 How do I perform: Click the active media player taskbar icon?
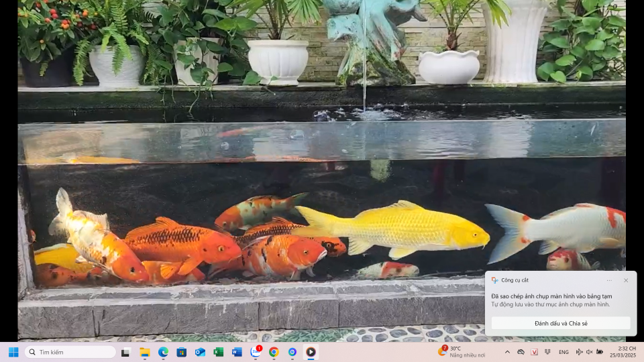point(311,352)
